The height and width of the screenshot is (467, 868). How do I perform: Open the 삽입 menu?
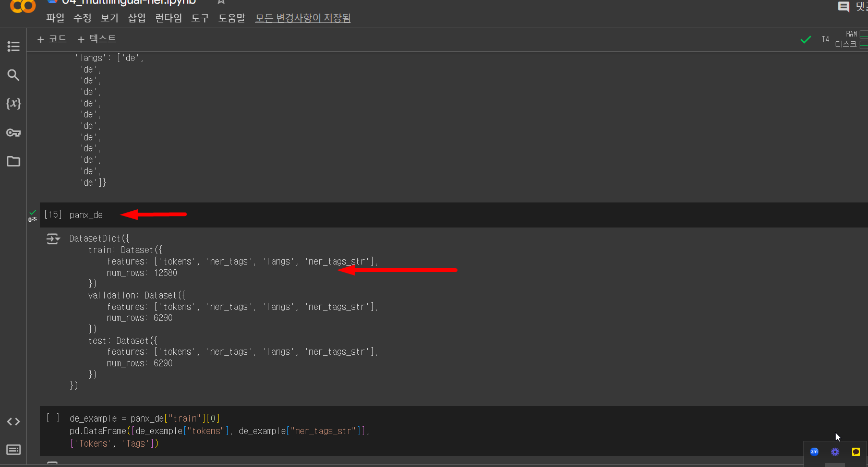point(137,18)
